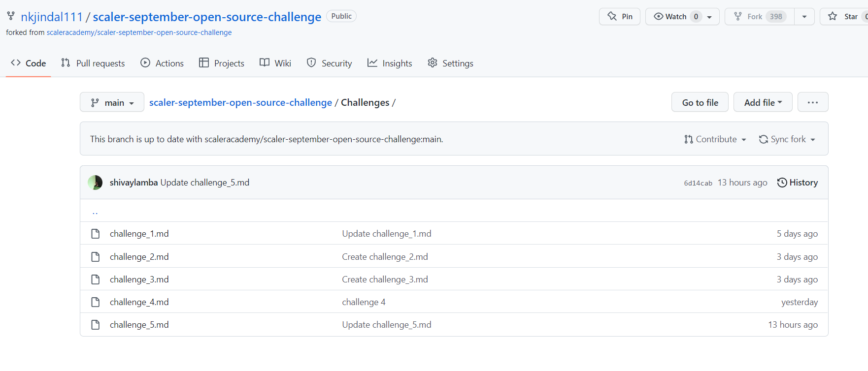This screenshot has width=868, height=371.
Task: Open commit message Create challenge_2.md
Action: point(385,257)
